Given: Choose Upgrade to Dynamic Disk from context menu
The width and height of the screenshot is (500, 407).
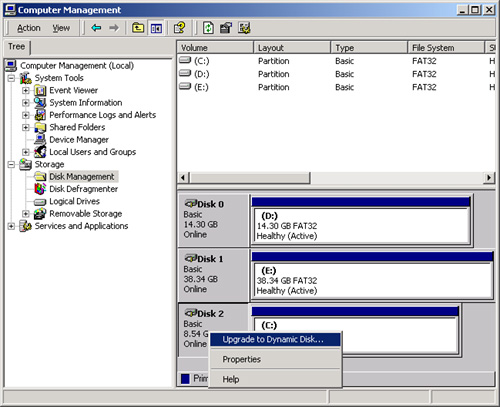Looking at the screenshot, I should click(275, 340).
